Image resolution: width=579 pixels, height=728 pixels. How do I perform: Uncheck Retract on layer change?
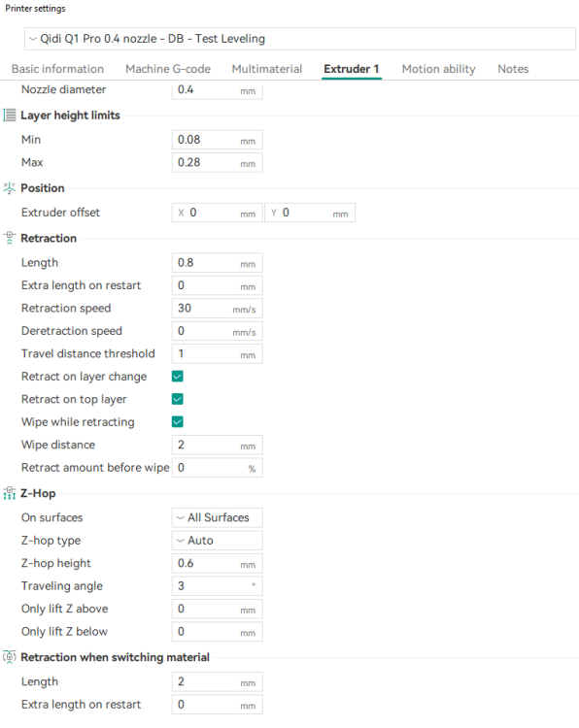pyautogui.click(x=178, y=376)
